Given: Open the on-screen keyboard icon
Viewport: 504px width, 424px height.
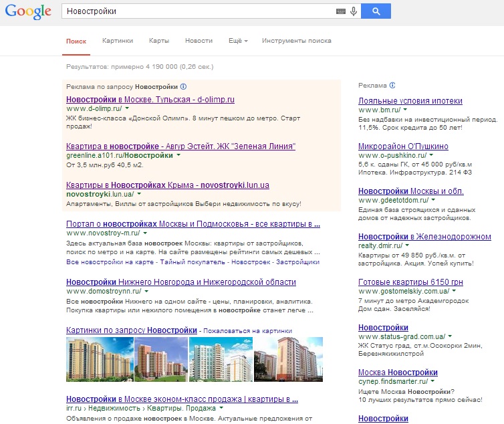Looking at the screenshot, I should pos(341,11).
